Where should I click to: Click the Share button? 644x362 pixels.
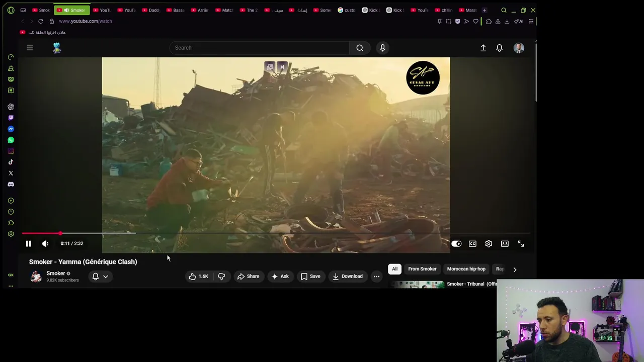coord(248,276)
